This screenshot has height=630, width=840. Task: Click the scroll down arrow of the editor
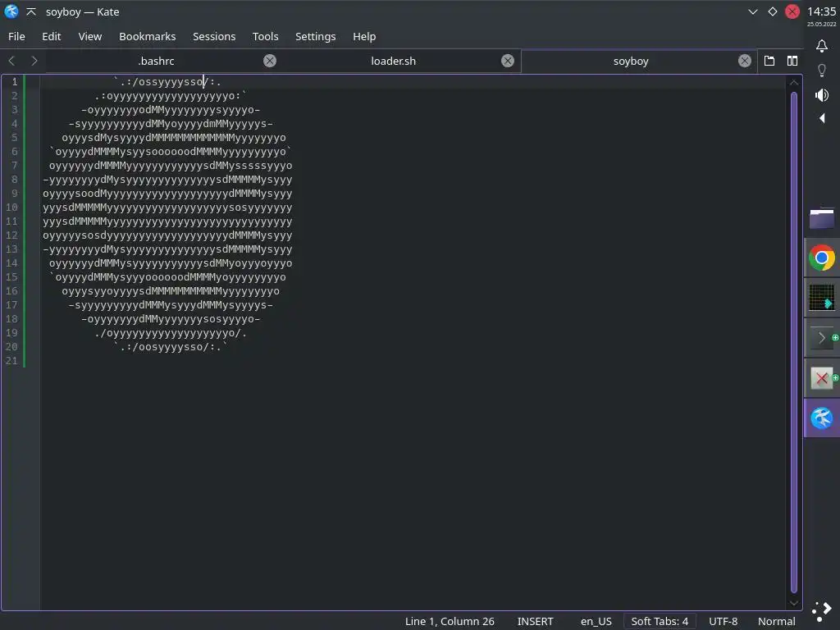pyautogui.click(x=794, y=603)
